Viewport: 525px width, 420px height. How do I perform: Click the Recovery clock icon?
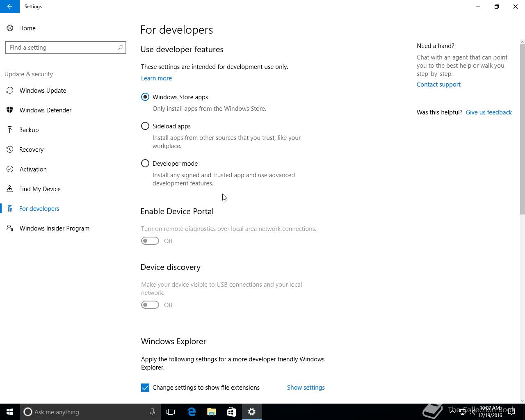tap(10, 150)
